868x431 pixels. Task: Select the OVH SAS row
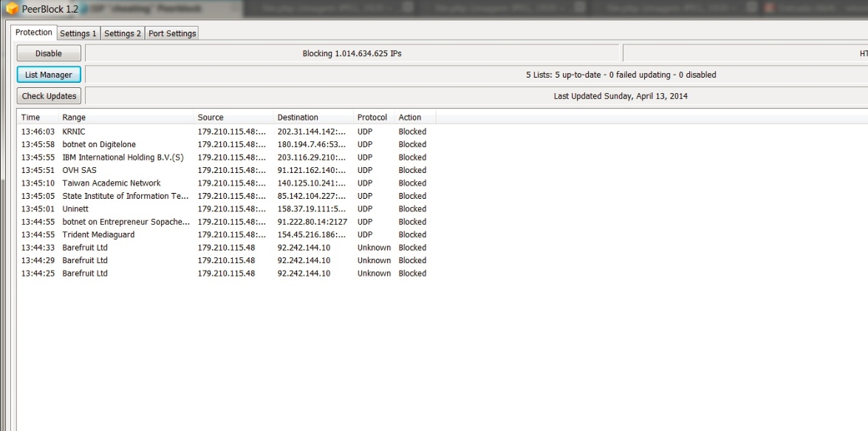[x=226, y=170]
